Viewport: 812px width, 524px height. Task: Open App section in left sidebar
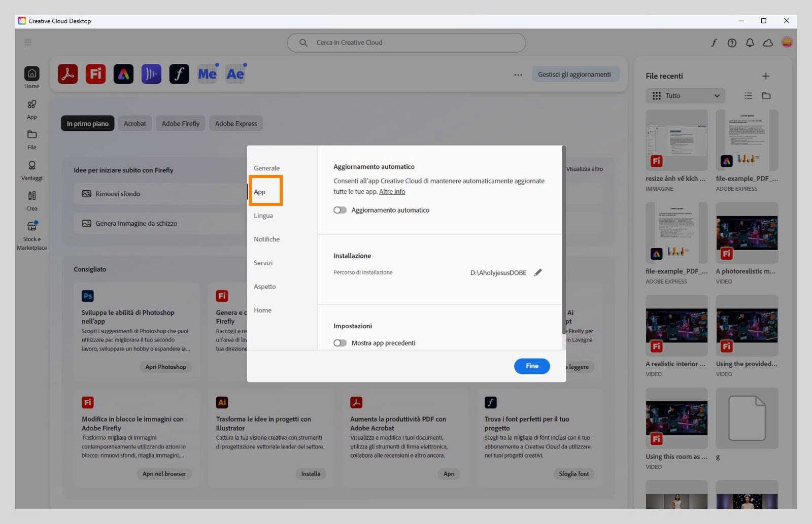pyautogui.click(x=32, y=109)
